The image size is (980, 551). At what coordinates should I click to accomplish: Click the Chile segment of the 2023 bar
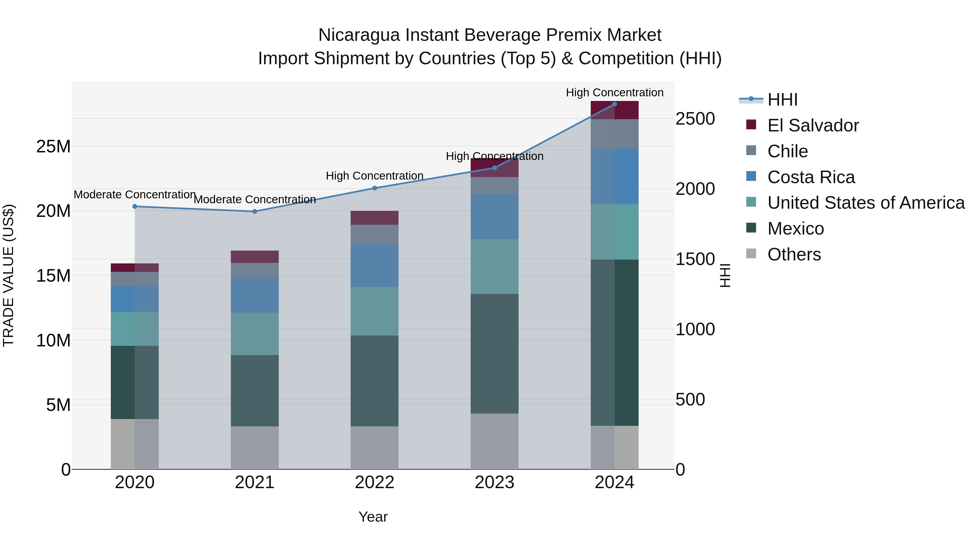pos(495,186)
